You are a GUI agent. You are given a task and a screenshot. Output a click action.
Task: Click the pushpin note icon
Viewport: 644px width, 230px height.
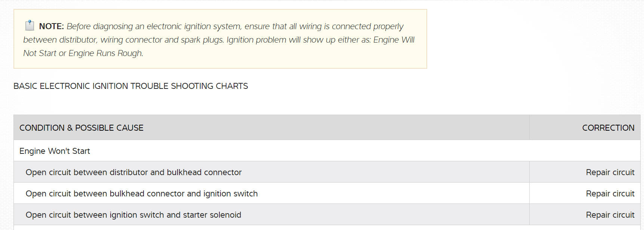point(30,25)
